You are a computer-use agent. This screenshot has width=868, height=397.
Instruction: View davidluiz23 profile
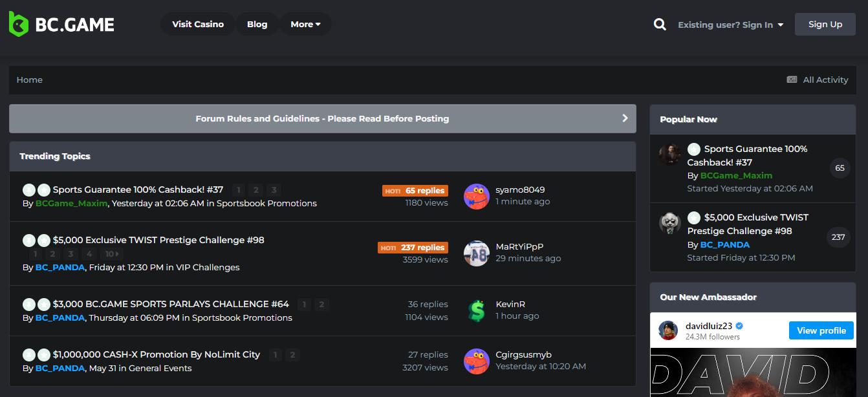click(x=821, y=330)
